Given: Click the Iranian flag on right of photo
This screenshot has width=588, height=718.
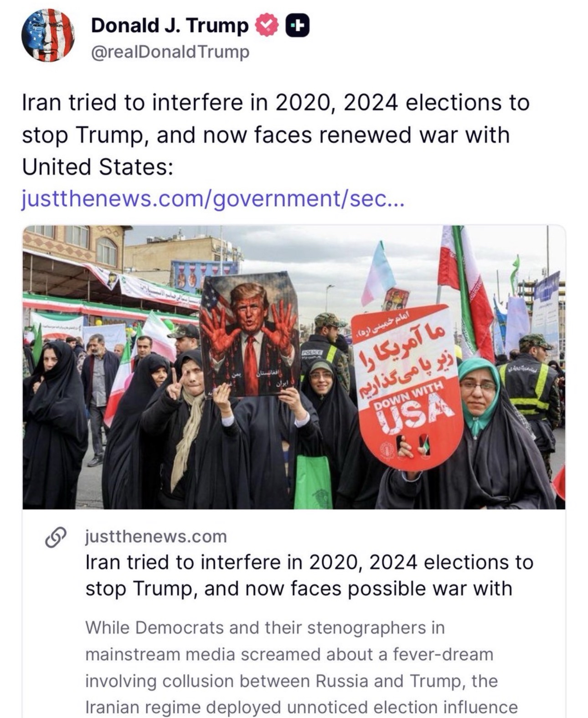Looking at the screenshot, I should point(465,292).
